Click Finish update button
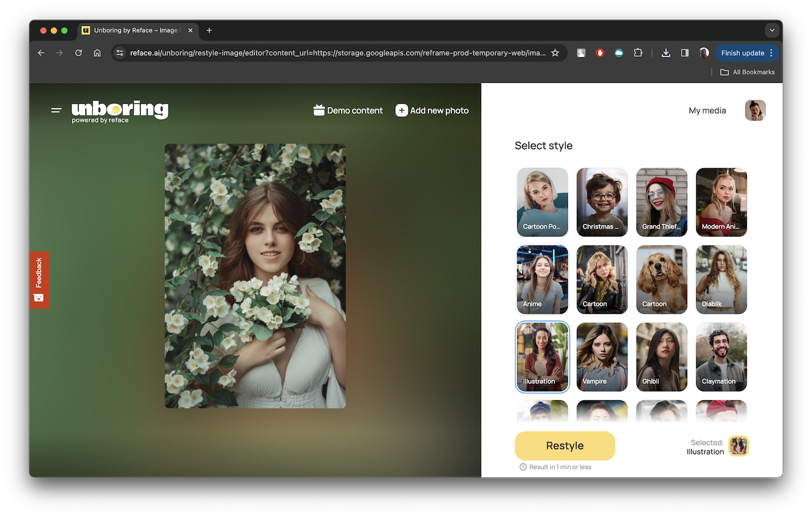The height and width of the screenshot is (516, 812). pyautogui.click(x=742, y=53)
